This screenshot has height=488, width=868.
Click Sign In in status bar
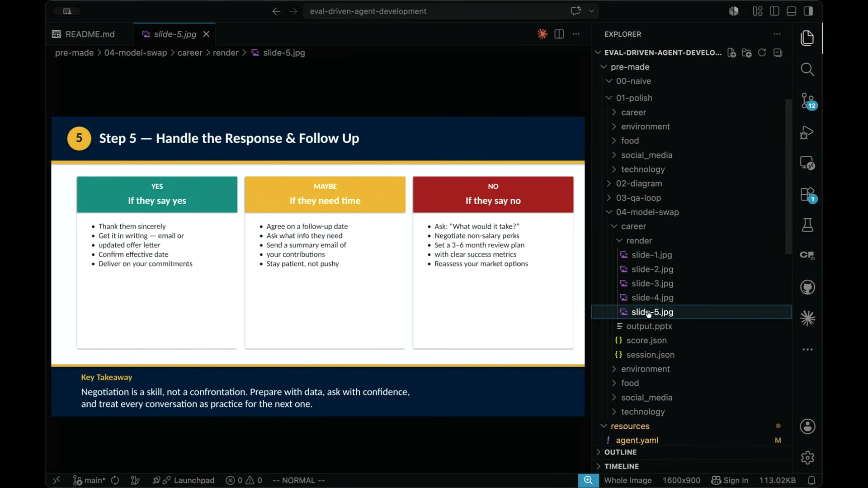(730, 480)
